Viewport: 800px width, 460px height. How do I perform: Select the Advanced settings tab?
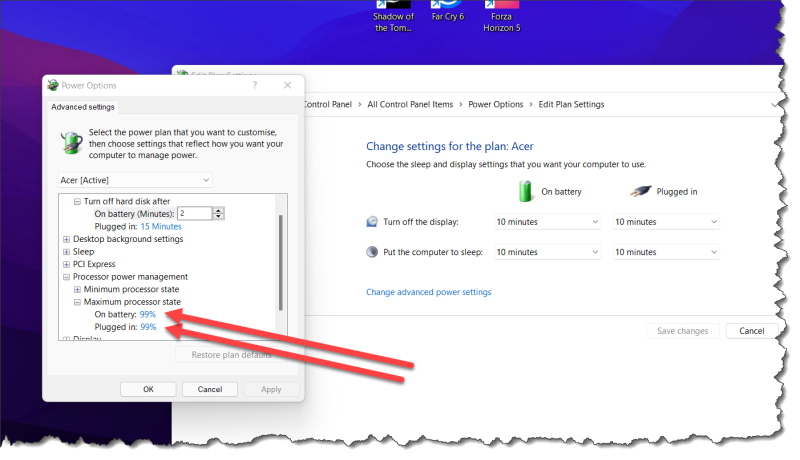pyautogui.click(x=83, y=107)
